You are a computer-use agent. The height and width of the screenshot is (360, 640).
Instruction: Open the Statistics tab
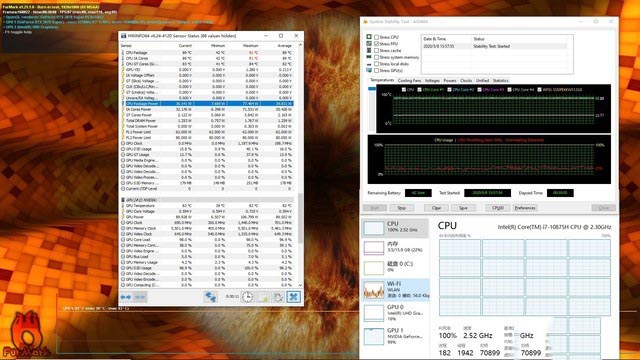click(500, 80)
